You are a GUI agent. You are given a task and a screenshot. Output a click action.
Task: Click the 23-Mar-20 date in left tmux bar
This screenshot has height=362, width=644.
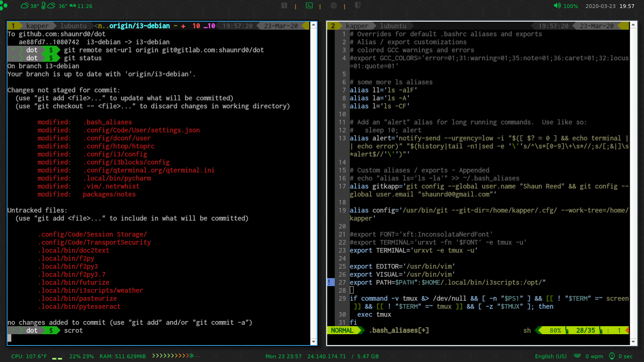(x=281, y=26)
